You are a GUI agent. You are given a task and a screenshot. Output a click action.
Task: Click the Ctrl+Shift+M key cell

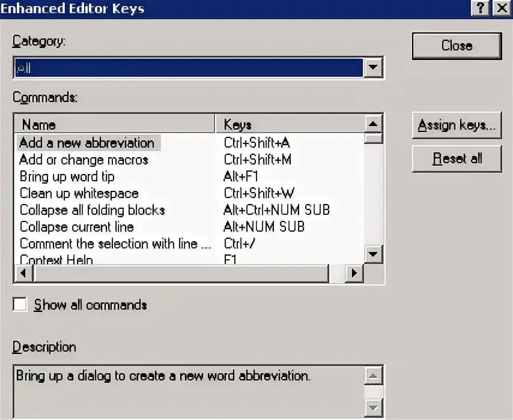point(258,160)
